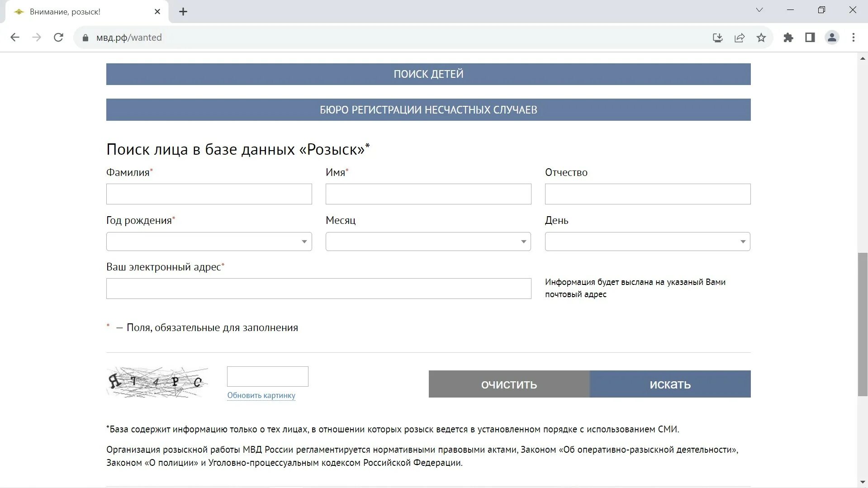
Task: Open the profile avatar menu
Action: (x=832, y=38)
